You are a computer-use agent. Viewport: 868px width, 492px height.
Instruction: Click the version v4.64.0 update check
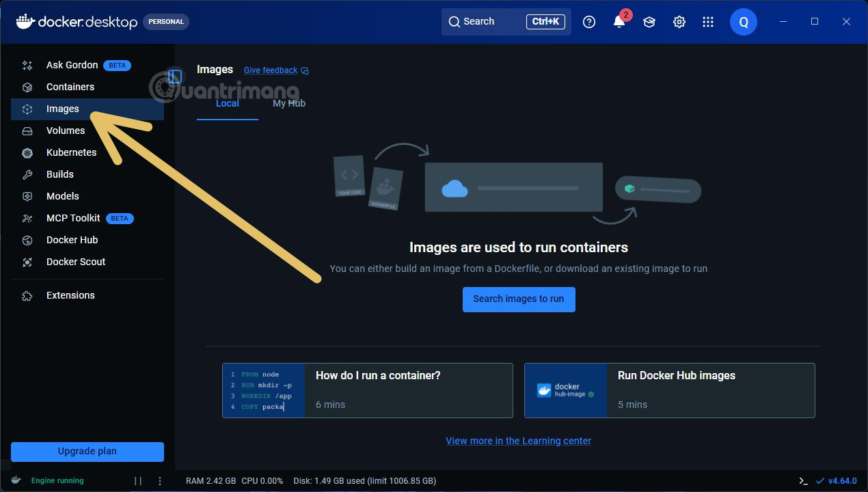837,481
